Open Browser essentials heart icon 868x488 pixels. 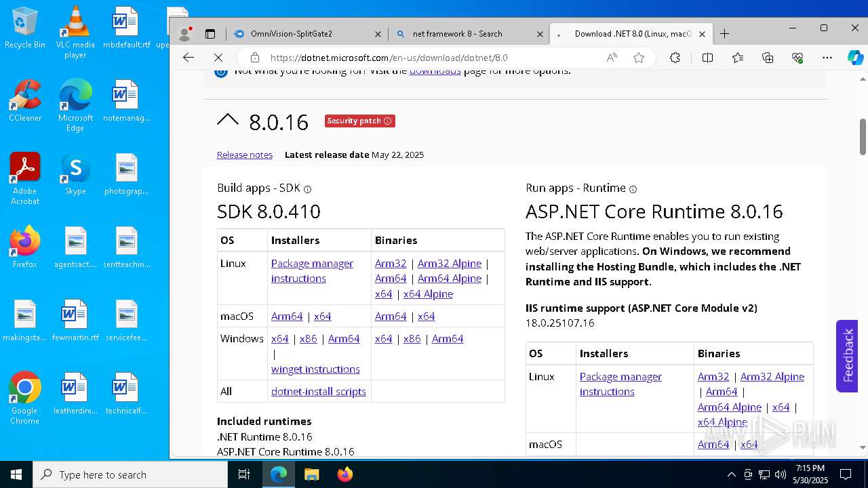pos(797,58)
